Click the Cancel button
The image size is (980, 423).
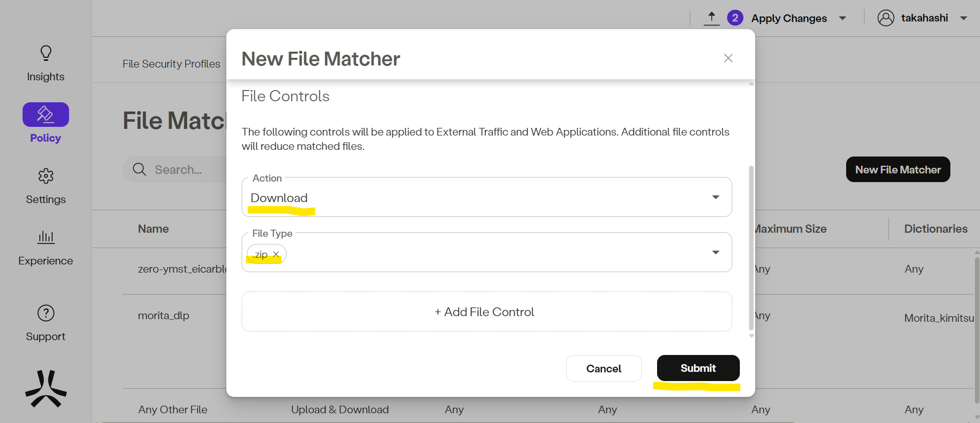pos(603,369)
